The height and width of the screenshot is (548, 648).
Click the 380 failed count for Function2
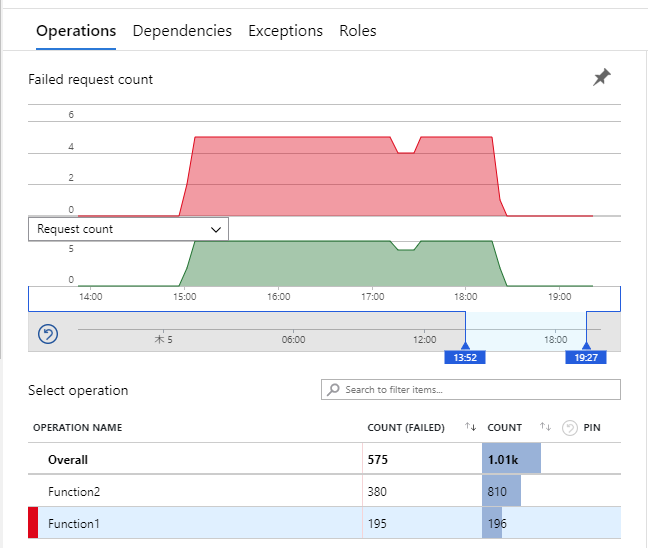377,491
